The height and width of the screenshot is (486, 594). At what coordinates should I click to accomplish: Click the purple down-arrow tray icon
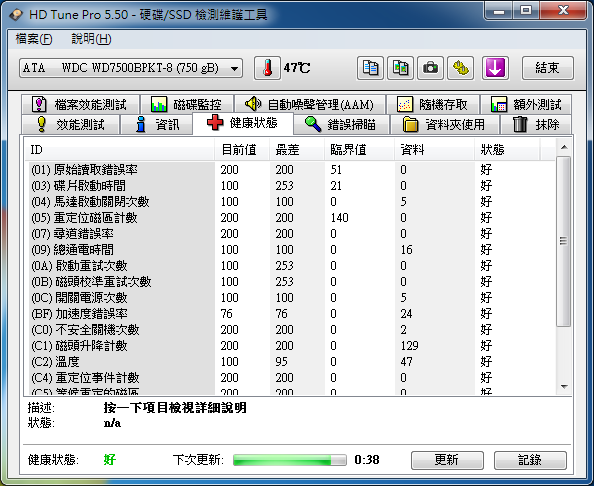[495, 68]
